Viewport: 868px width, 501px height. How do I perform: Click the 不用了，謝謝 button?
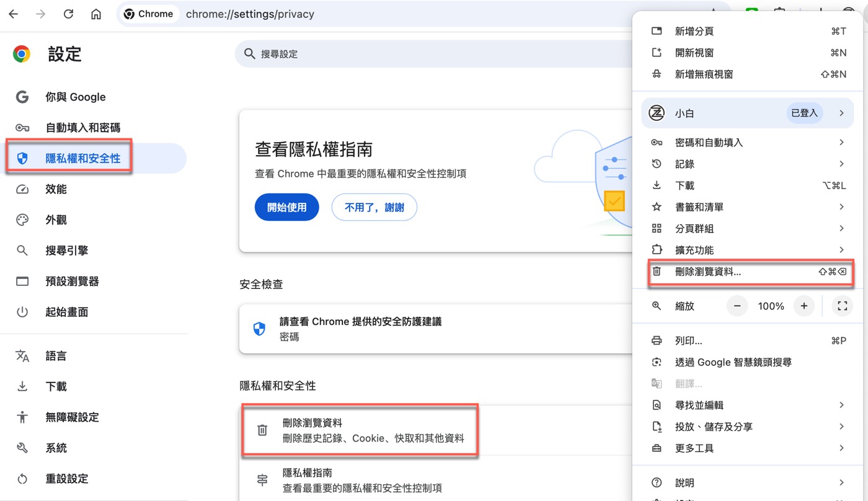click(x=374, y=208)
